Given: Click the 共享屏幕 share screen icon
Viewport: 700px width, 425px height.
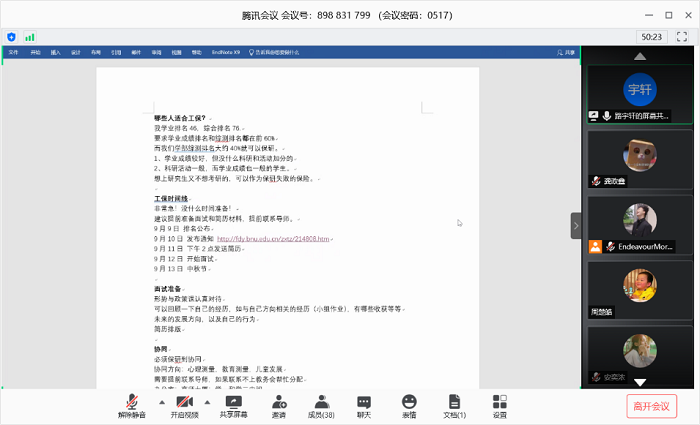Looking at the screenshot, I should tap(234, 404).
